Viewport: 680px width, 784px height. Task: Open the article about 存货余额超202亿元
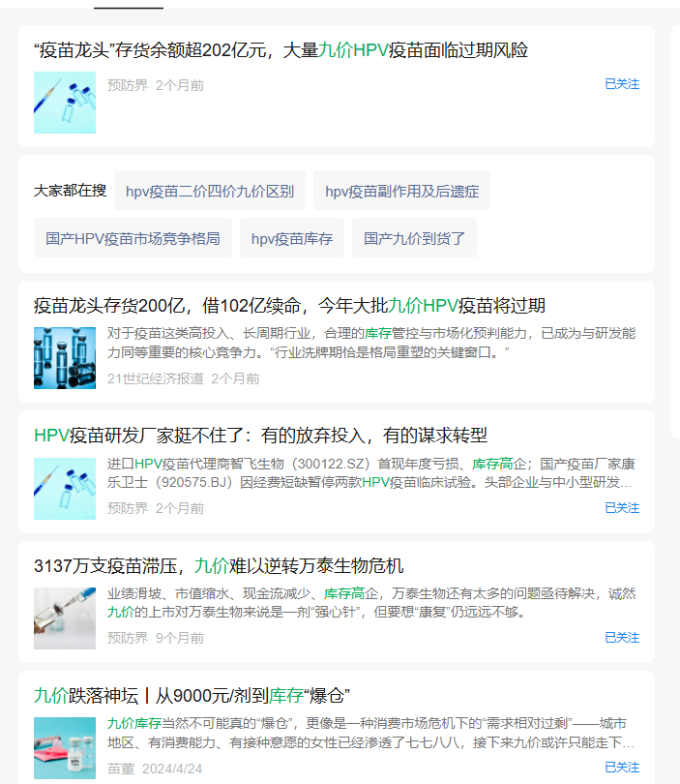click(281, 50)
